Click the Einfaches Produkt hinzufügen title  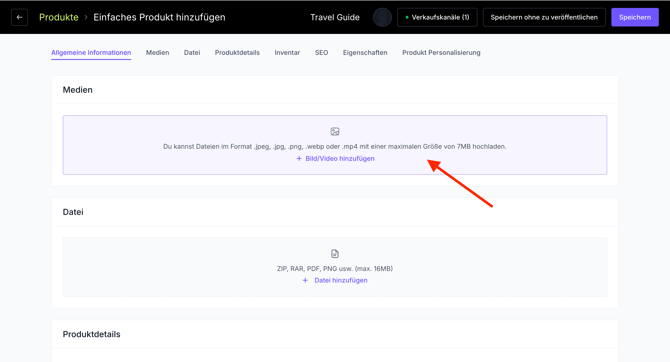click(x=159, y=18)
